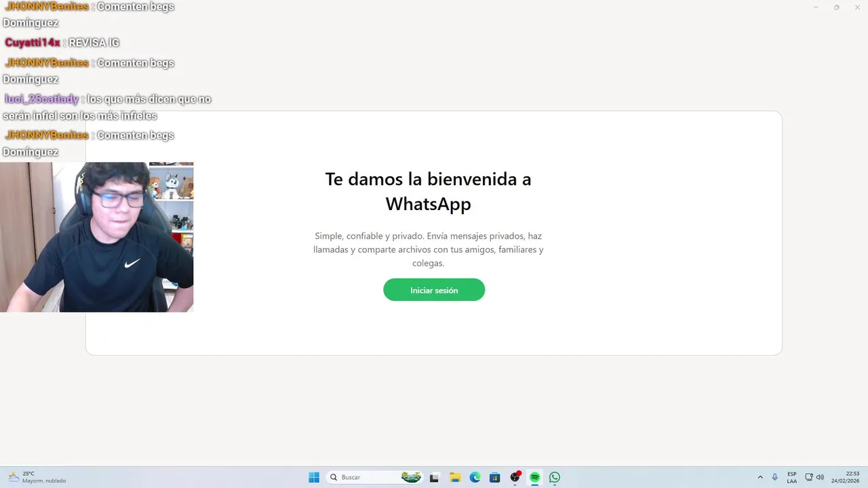Launch Microsoft Edge from the taskbar
Image resolution: width=868 pixels, height=488 pixels.
pos(475,477)
